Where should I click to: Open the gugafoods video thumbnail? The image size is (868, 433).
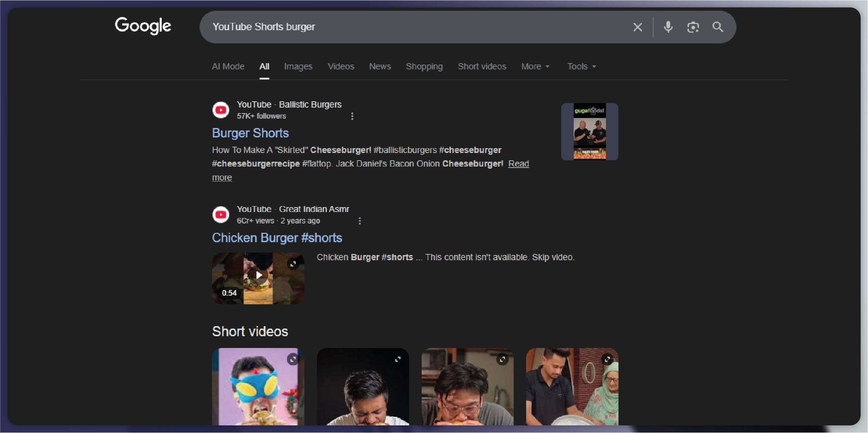pos(589,131)
